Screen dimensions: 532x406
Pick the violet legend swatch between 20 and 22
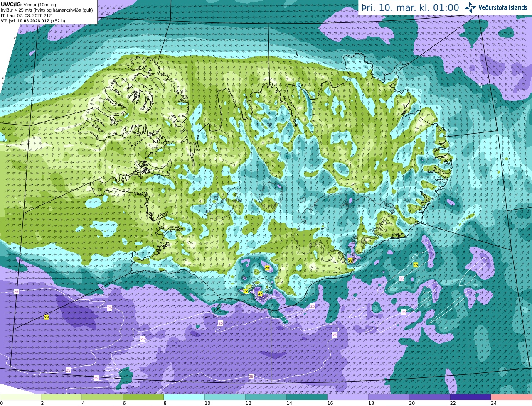[430, 397]
